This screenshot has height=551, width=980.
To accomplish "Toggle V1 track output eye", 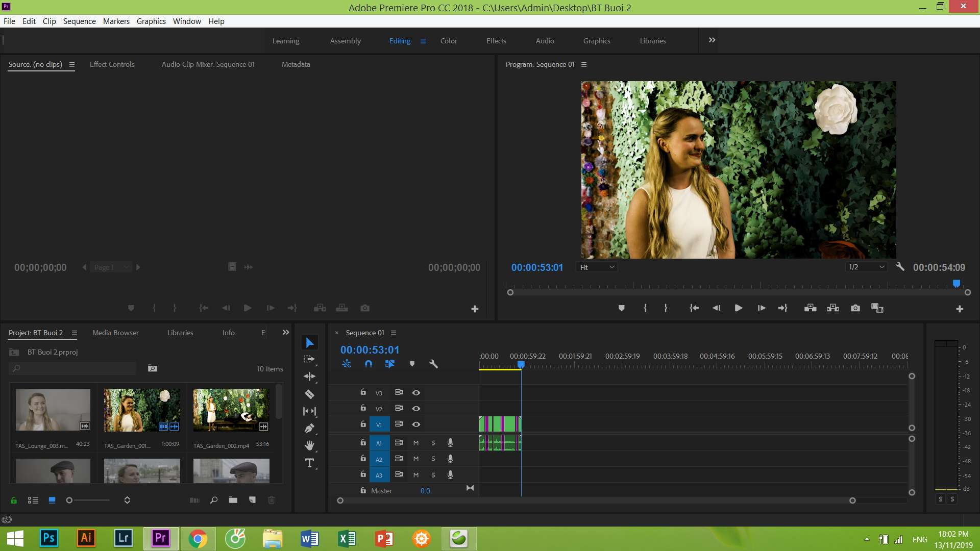I will 416,424.
